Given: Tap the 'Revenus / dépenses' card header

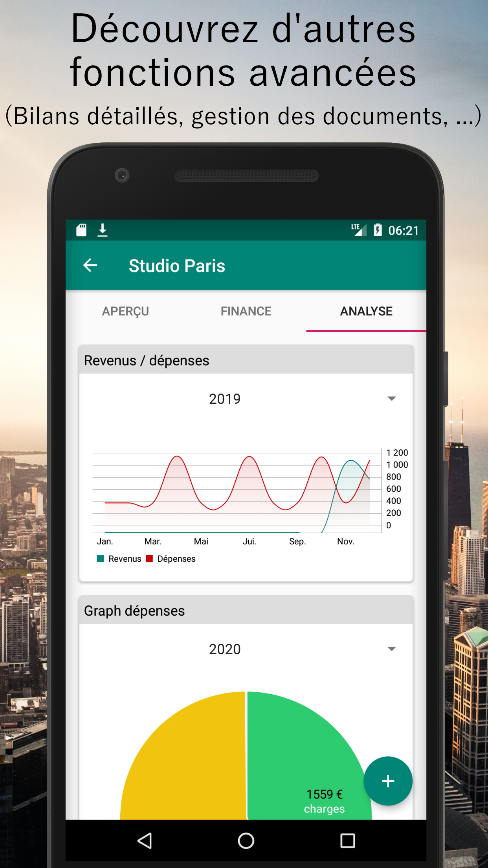Looking at the screenshot, I should click(x=246, y=360).
